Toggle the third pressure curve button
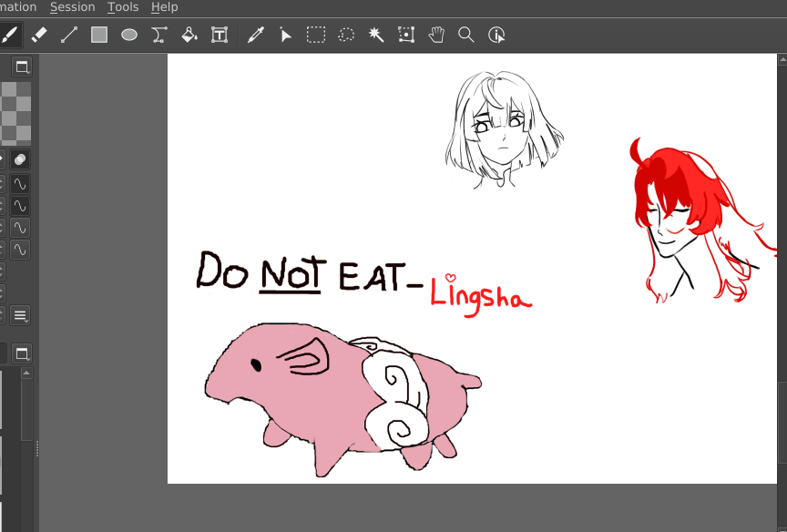 (20, 228)
